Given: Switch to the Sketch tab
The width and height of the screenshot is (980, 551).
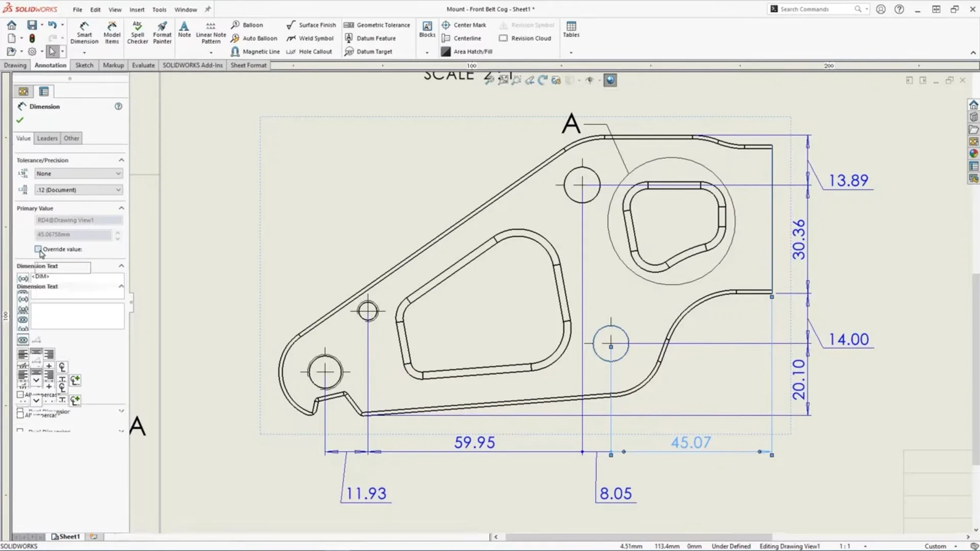Looking at the screenshot, I should click(x=84, y=65).
